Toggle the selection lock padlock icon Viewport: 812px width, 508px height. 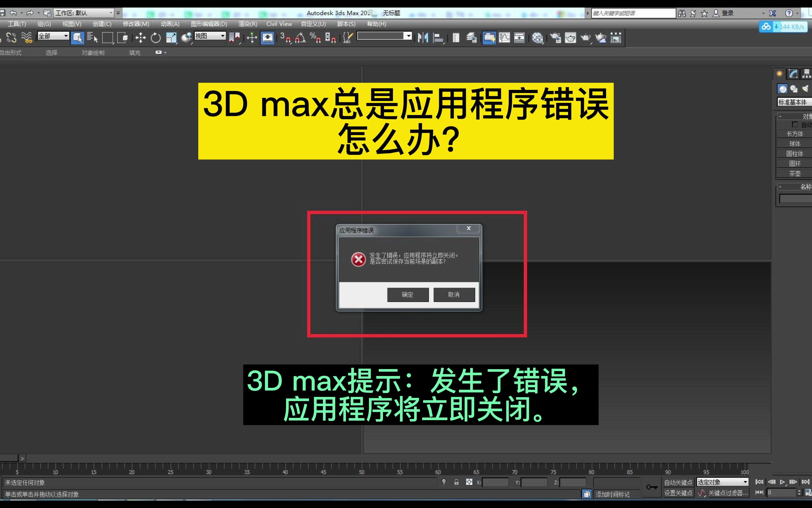point(456,482)
